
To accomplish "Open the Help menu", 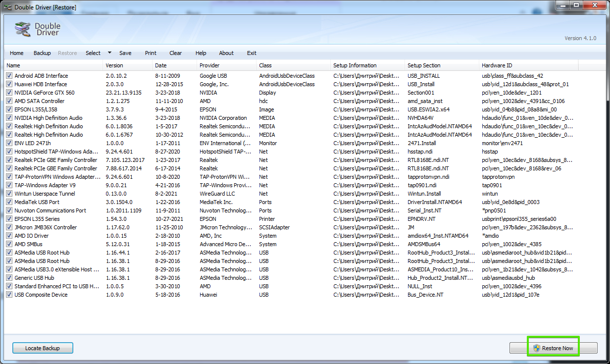I will [x=201, y=53].
